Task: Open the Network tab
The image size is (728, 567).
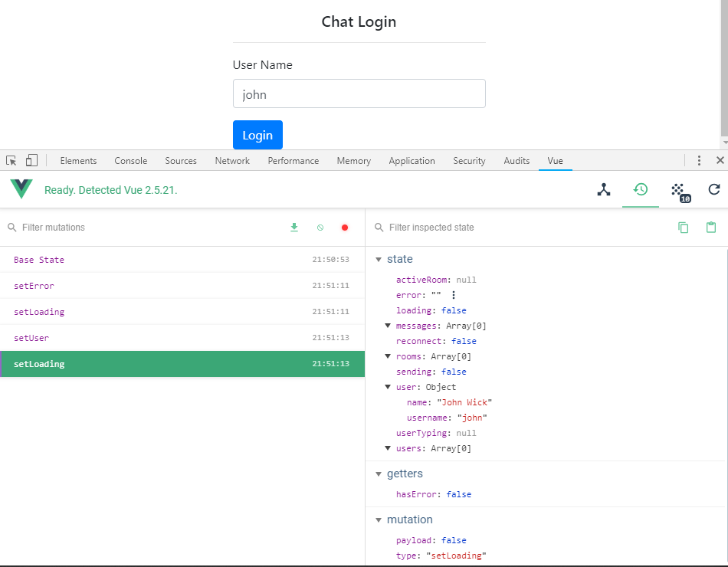Action: [232, 161]
